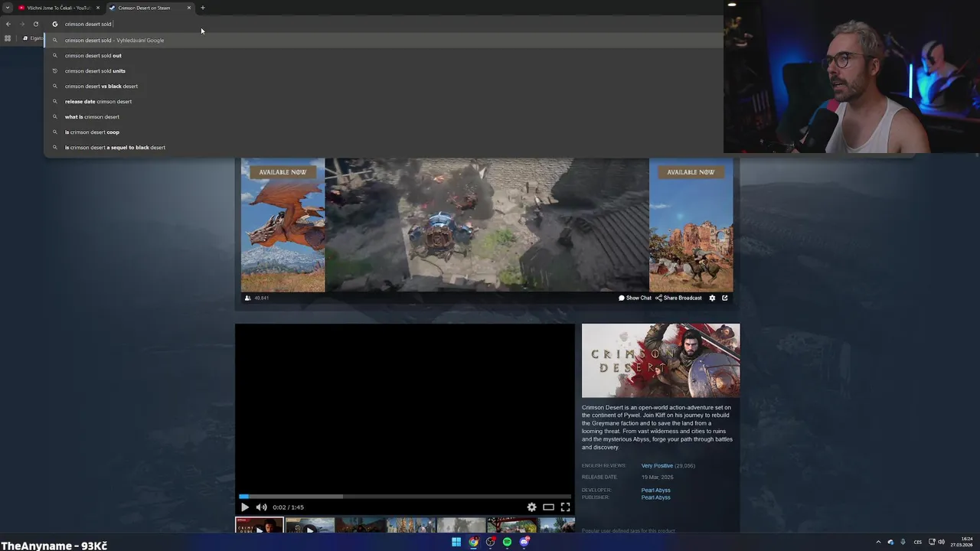Open Spotify from the taskbar
This screenshot has width=980, height=551.
tap(507, 542)
